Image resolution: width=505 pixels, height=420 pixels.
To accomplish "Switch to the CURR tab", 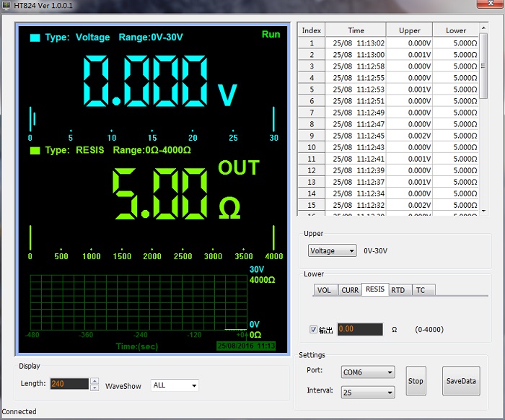I will click(350, 290).
